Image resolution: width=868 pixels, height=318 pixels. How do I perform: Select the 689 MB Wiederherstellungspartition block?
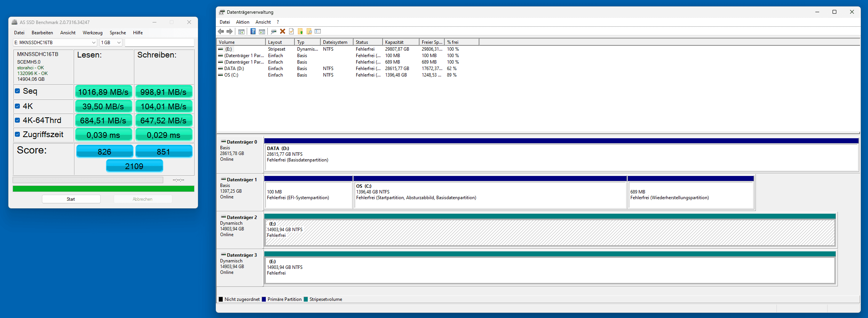[x=691, y=195]
